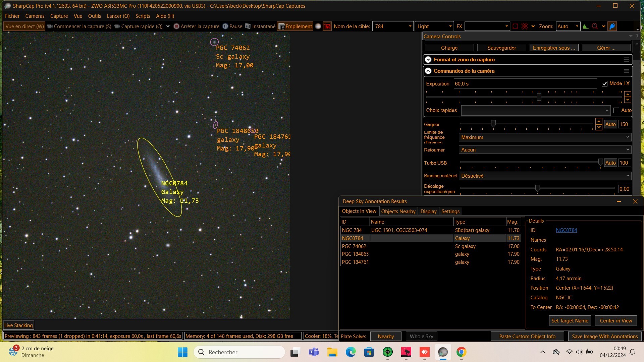Click the green histogram icon
Image resolution: width=644 pixels, height=362 pixels.
(x=586, y=26)
